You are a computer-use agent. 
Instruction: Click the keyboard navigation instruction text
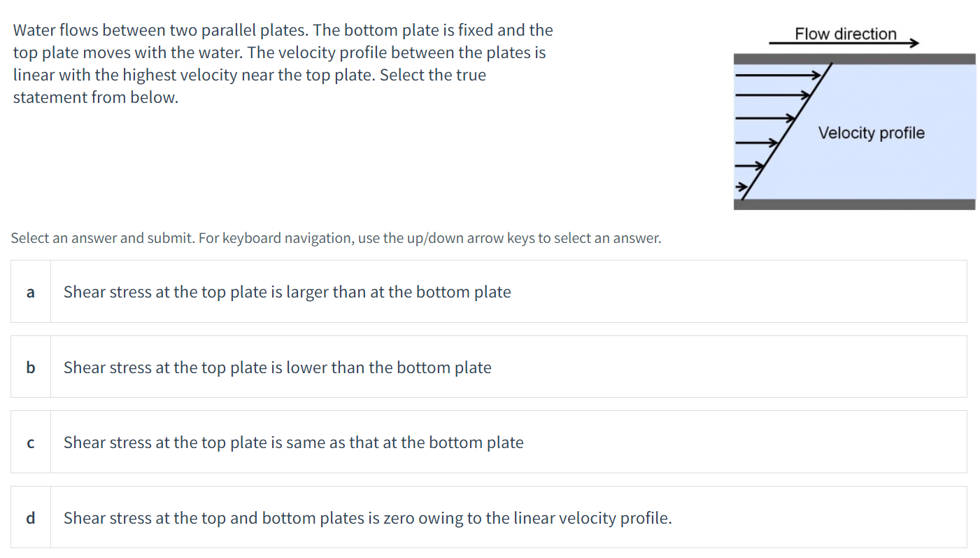pyautogui.click(x=335, y=238)
